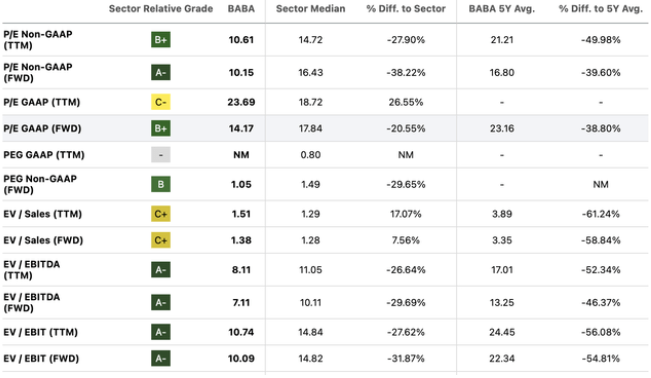Click the B grade badge for PEG Non-GAAP (FWD)
The image size is (651, 378).
pyautogui.click(x=161, y=184)
